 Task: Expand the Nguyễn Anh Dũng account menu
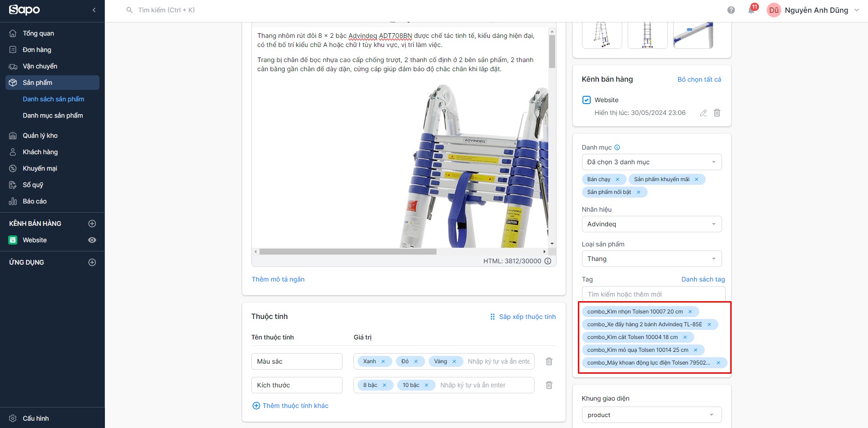coord(857,10)
